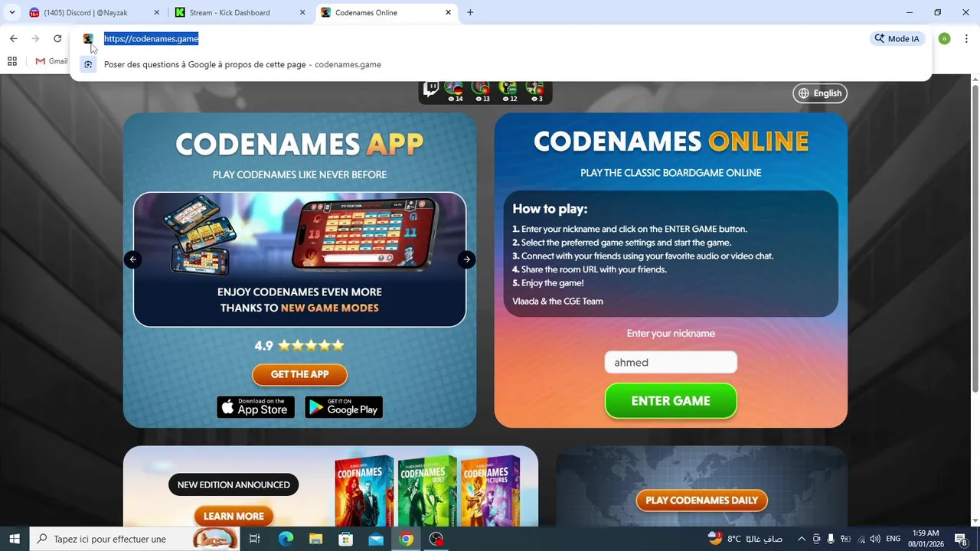This screenshot has width=980, height=551.
Task: Open the English language selector
Action: [x=820, y=93]
